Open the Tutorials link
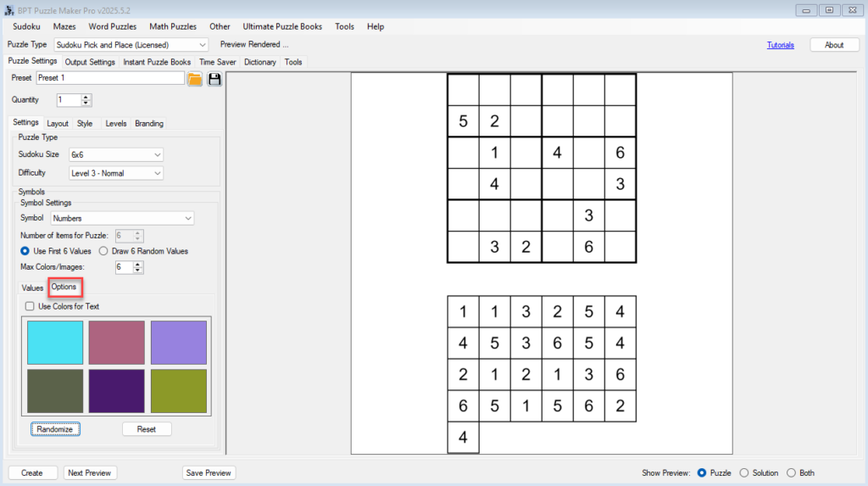This screenshot has width=868, height=486. 780,45
